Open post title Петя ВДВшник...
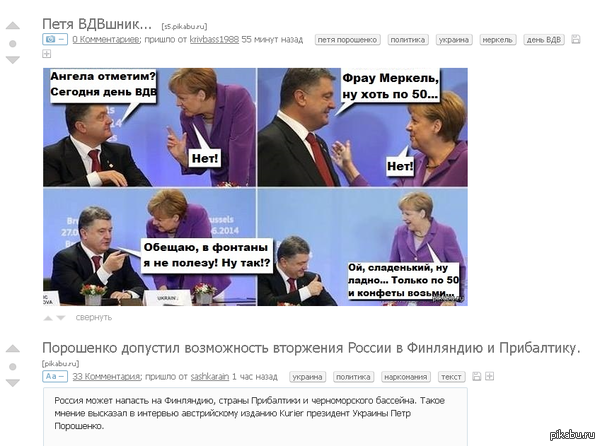The height and width of the screenshot is (446, 600). coord(97,24)
